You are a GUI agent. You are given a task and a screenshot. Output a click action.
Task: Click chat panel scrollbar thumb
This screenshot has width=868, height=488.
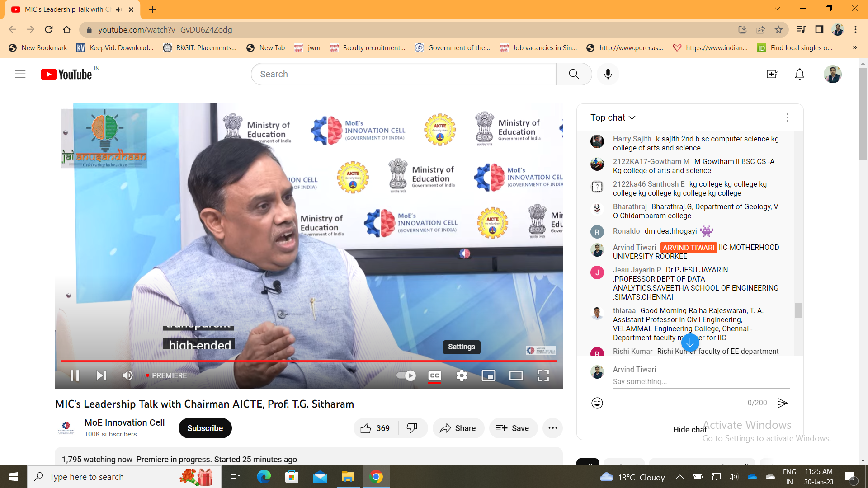coord(798,311)
